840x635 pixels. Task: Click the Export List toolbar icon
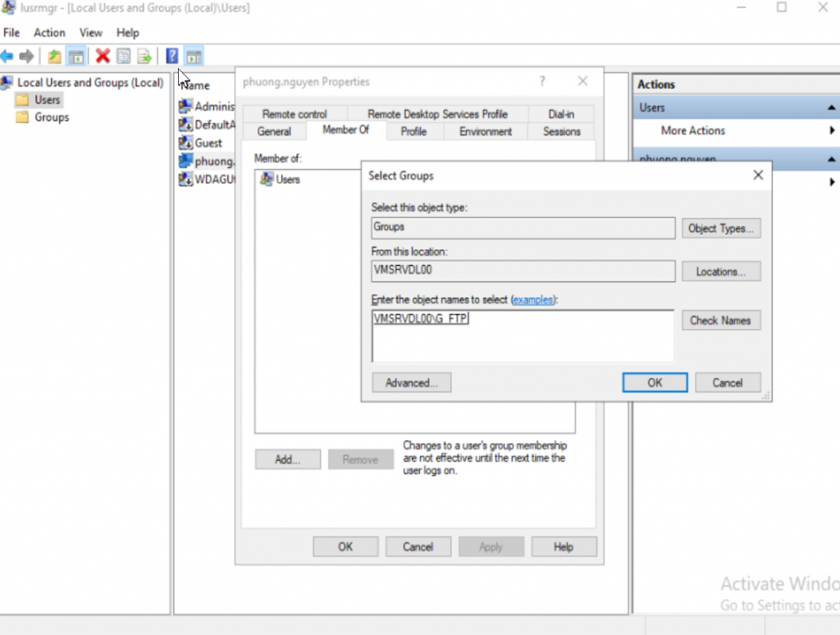pos(144,56)
